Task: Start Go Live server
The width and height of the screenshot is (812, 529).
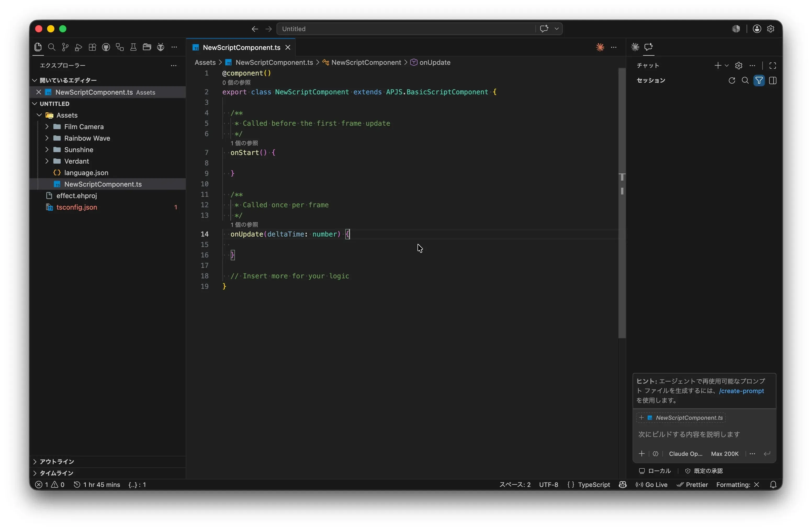Action: (x=651, y=485)
